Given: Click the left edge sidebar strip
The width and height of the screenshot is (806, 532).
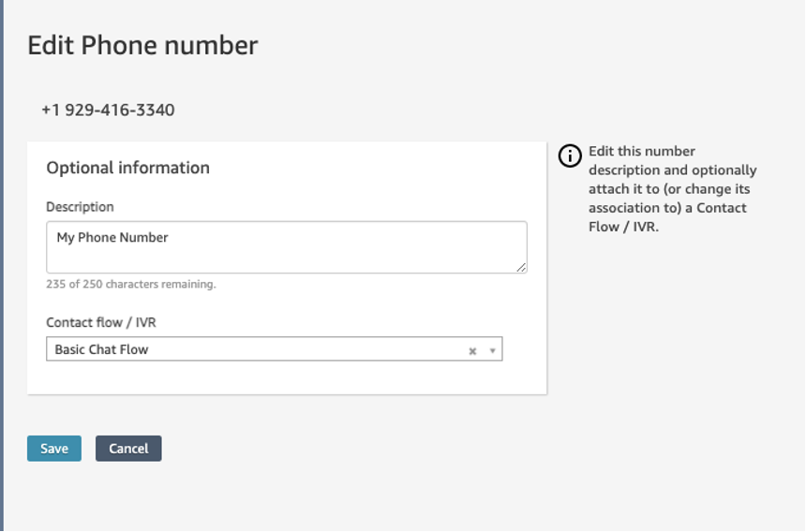Looking at the screenshot, I should click(x=2, y=266).
